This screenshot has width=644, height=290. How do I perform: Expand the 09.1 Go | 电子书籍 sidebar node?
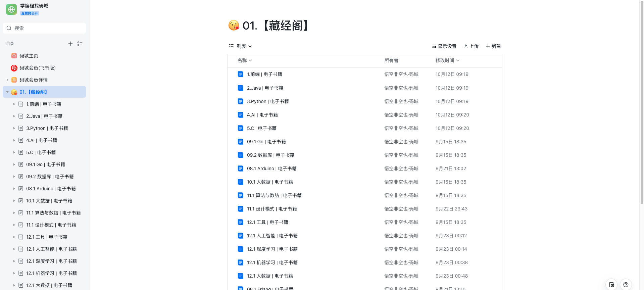pos(14,164)
